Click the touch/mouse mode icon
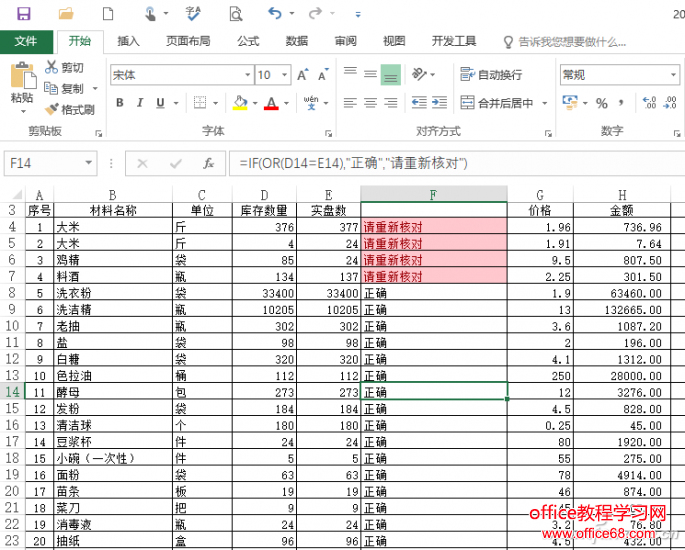685x550 pixels. point(150,14)
